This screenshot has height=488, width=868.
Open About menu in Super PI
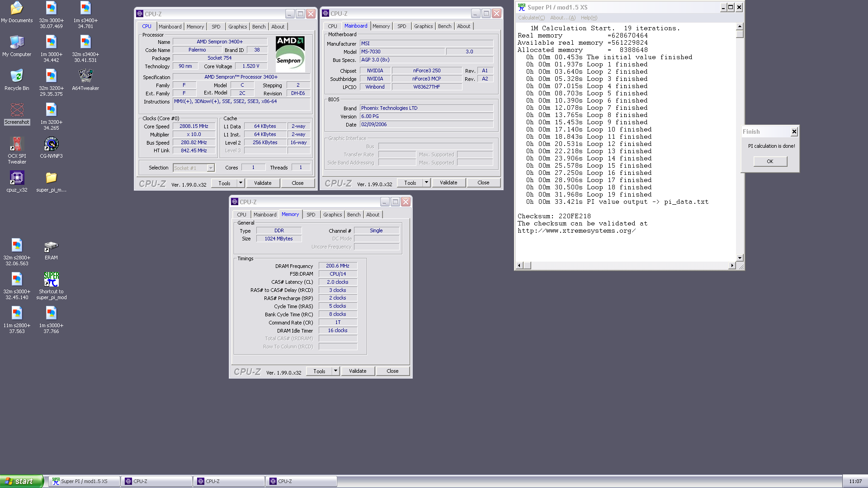[563, 18]
